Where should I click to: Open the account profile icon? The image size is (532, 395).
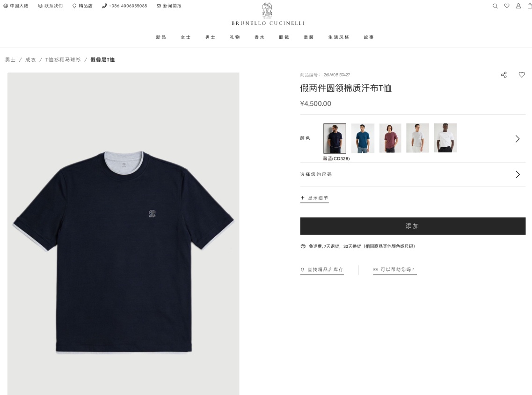(x=518, y=6)
